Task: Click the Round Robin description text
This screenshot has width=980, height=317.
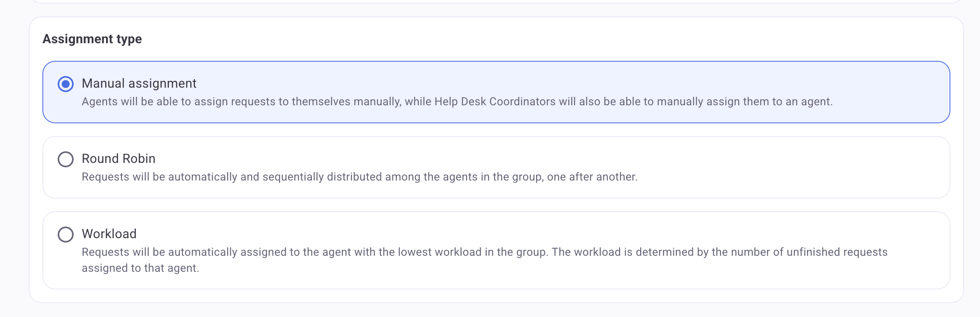Action: (359, 177)
